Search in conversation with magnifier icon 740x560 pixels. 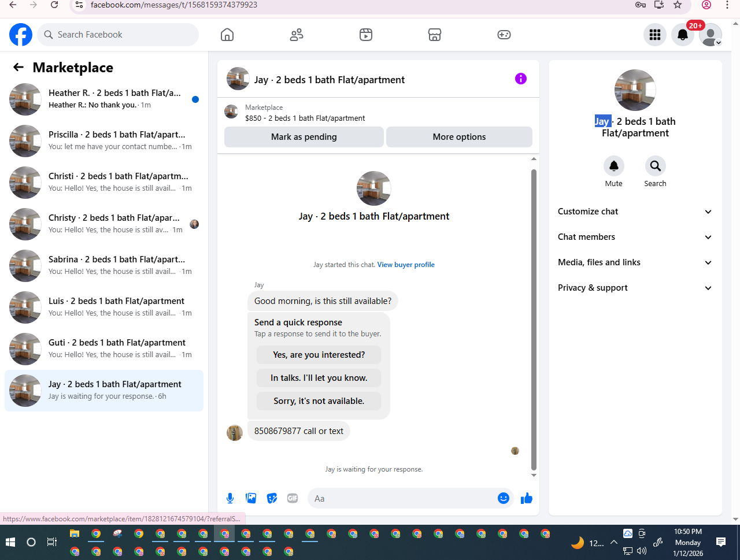pyautogui.click(x=656, y=166)
